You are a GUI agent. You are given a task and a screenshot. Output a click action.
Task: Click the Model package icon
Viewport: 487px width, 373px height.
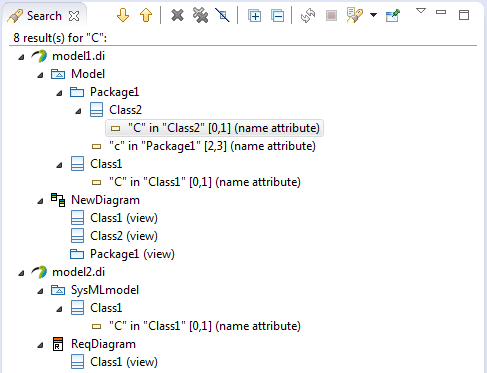click(58, 74)
